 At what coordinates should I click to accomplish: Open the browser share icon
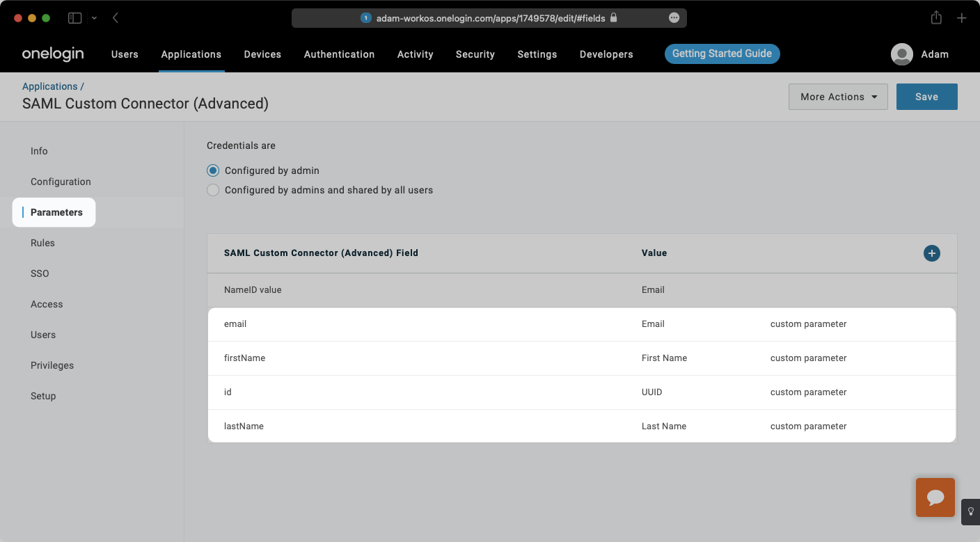coord(936,17)
